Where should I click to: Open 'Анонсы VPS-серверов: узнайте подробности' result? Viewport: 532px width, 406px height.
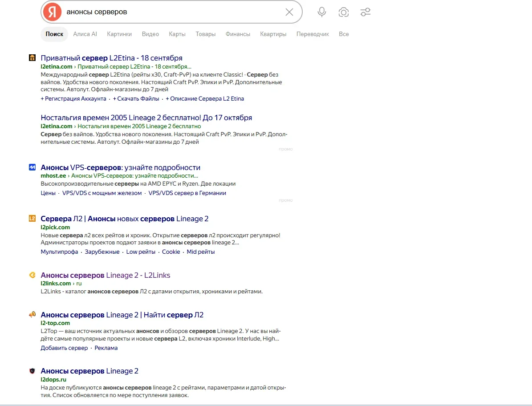tap(121, 167)
